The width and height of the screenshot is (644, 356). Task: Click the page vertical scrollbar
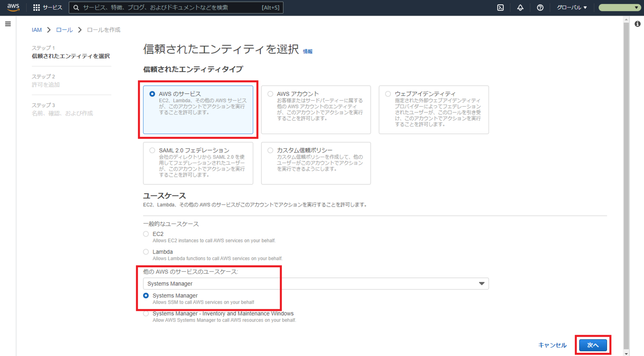point(626,185)
